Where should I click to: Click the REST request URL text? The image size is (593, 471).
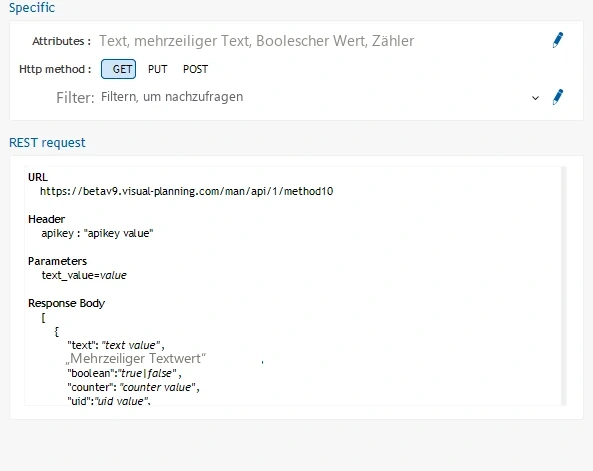tap(186, 191)
